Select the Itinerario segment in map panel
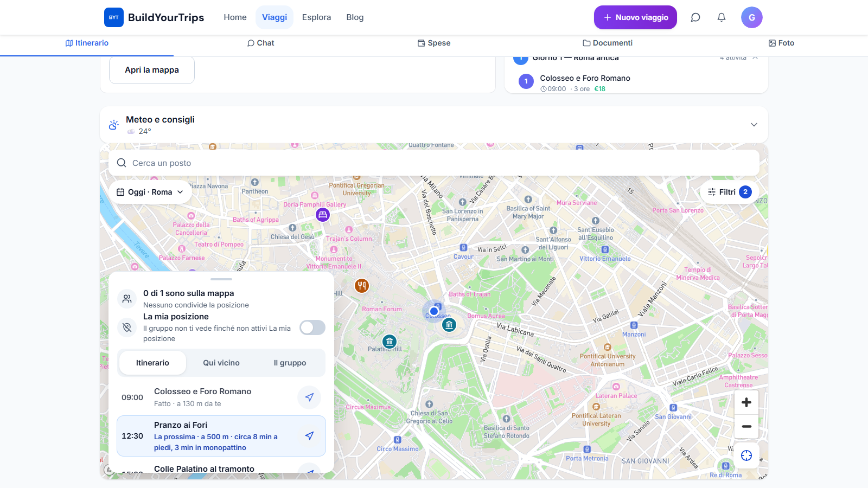 (x=152, y=363)
